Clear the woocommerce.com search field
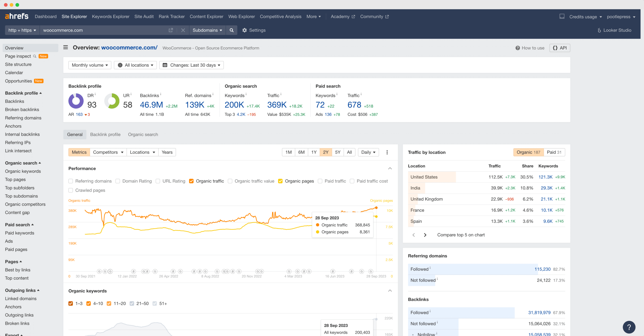This screenshot has width=644, height=336. (x=183, y=30)
